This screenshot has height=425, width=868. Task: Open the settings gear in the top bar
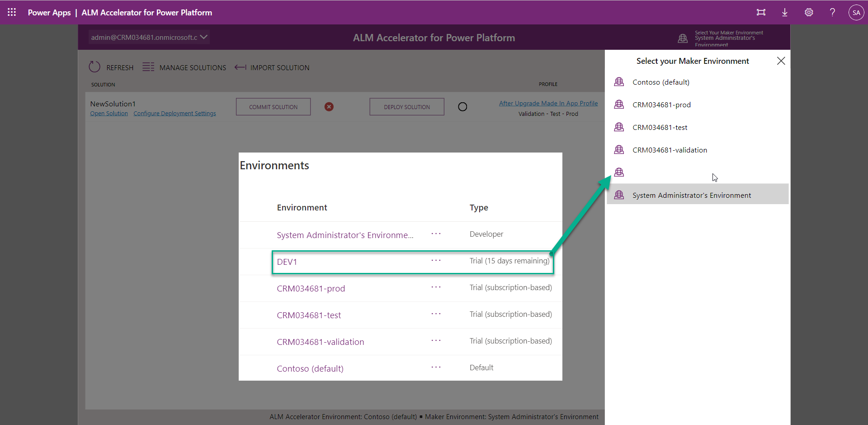click(809, 12)
